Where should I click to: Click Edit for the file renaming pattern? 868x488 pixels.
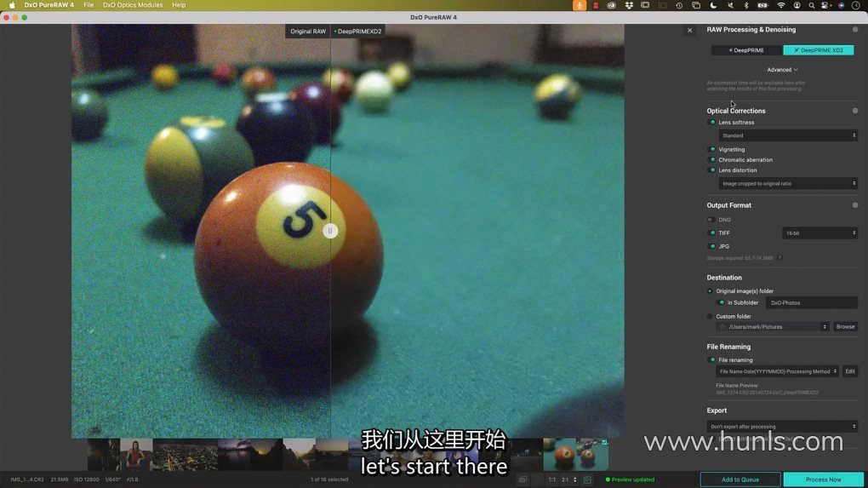click(850, 371)
